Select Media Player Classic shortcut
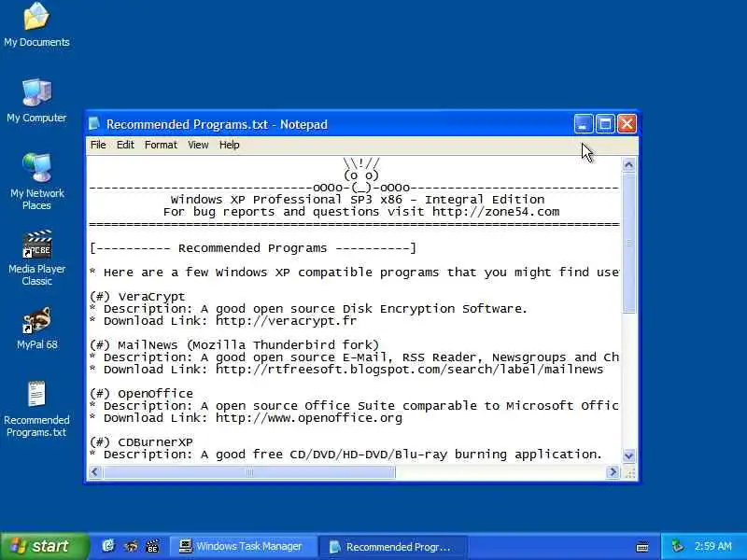 tap(36, 258)
